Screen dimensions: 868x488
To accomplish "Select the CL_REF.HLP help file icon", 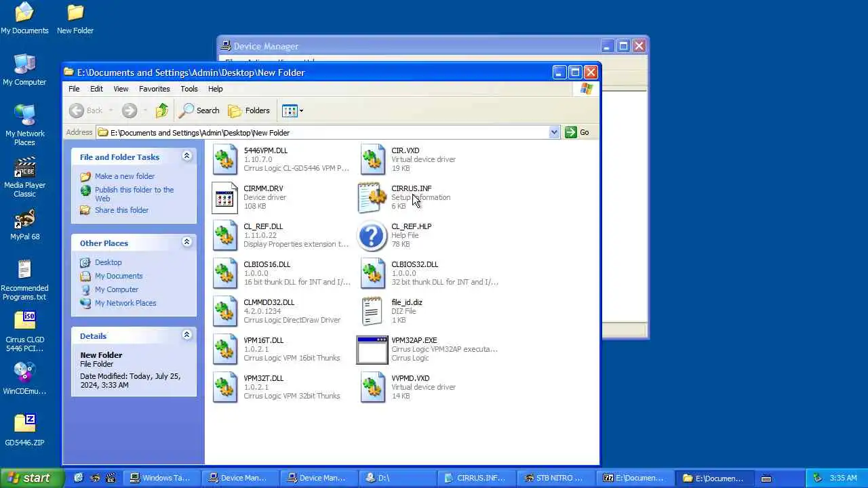I will [x=372, y=236].
